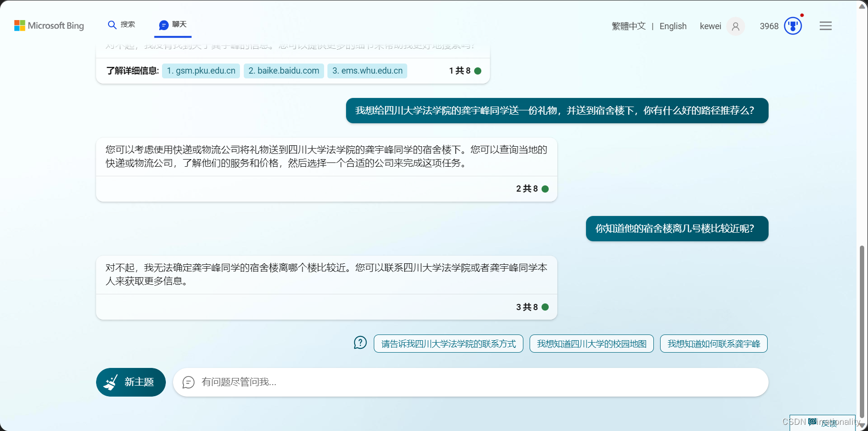This screenshot has height=431, width=868.
Task: Click the green dot beside 3共8
Action: [545, 307]
